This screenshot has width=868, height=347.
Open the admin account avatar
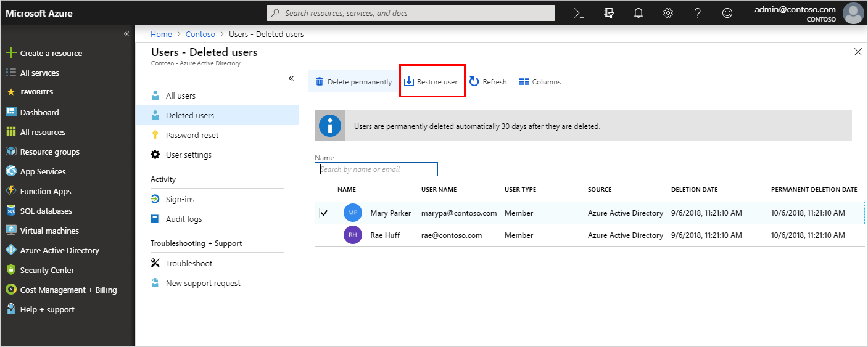pos(853,13)
